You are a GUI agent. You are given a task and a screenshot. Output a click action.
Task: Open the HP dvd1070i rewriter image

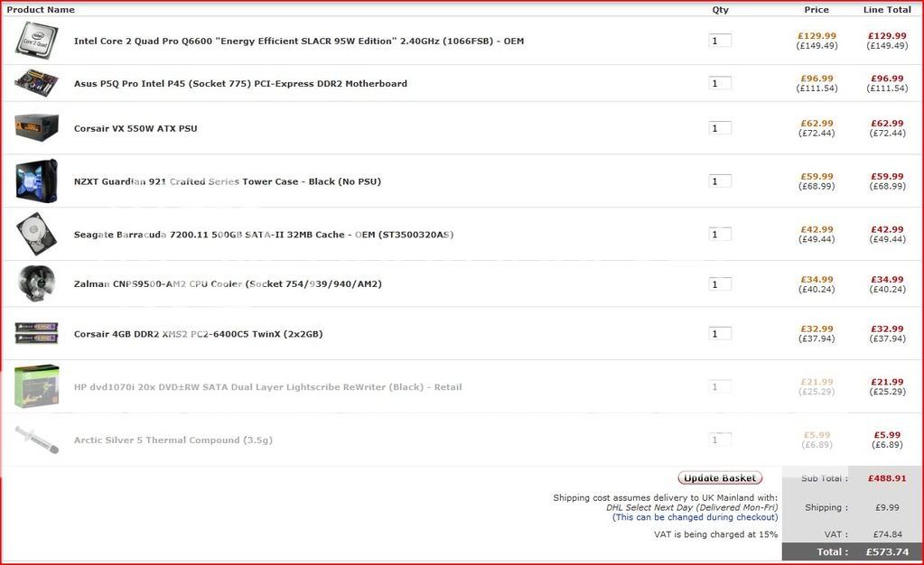36,386
